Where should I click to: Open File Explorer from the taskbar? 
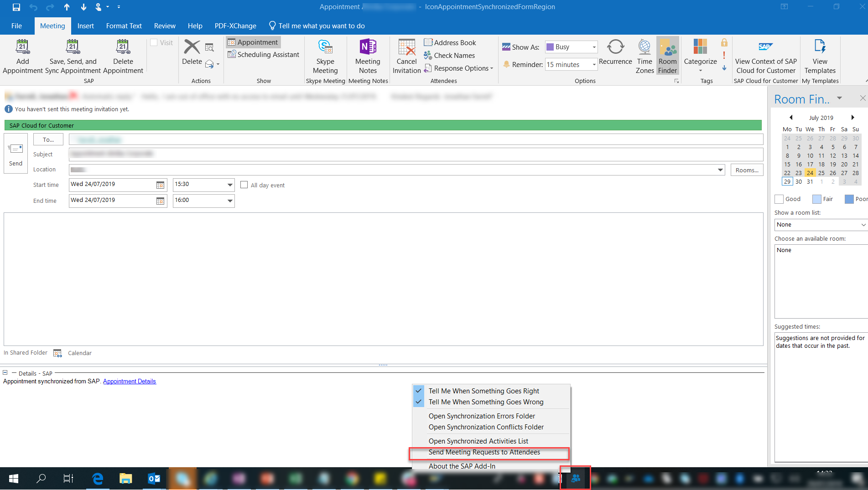click(125, 479)
